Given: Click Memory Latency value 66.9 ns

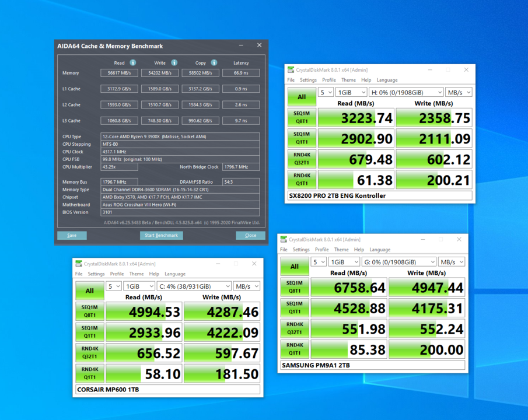Looking at the screenshot, I should pos(241,73).
